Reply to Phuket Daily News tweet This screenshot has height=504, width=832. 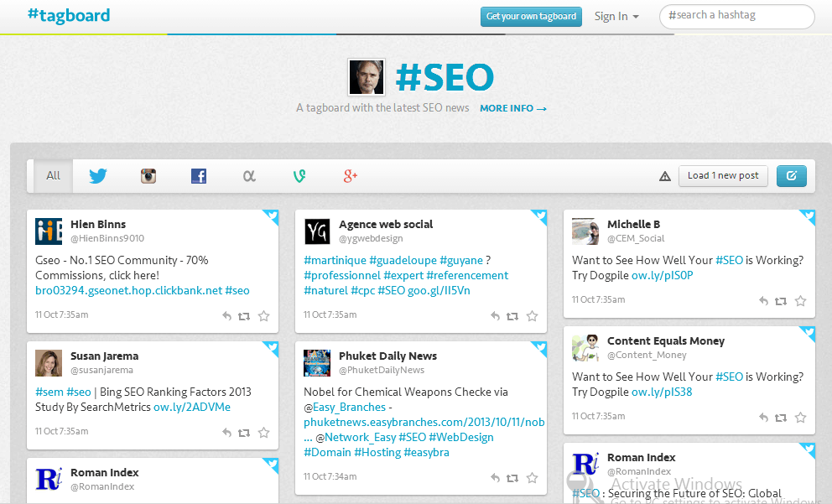(x=495, y=478)
